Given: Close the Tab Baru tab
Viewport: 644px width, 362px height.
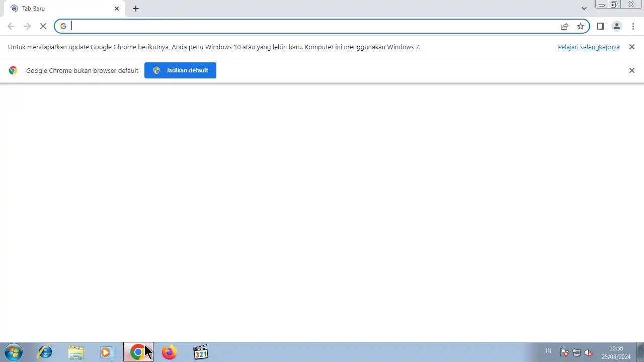Looking at the screenshot, I should coord(117,9).
